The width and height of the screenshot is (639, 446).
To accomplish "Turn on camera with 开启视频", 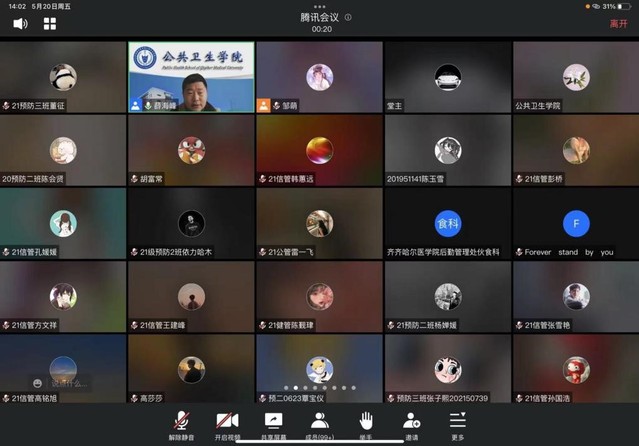I will [x=227, y=423].
